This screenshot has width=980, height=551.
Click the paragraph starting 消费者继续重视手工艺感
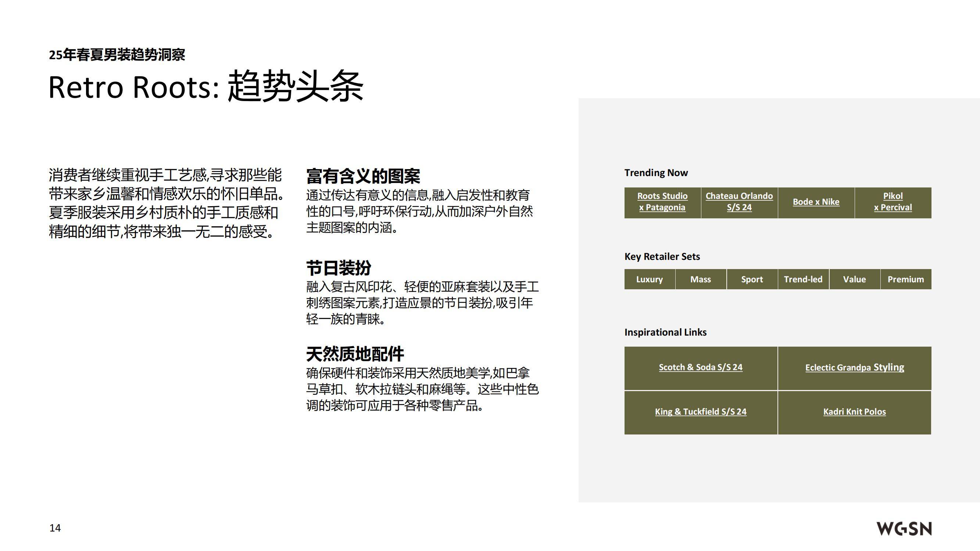click(x=166, y=203)
